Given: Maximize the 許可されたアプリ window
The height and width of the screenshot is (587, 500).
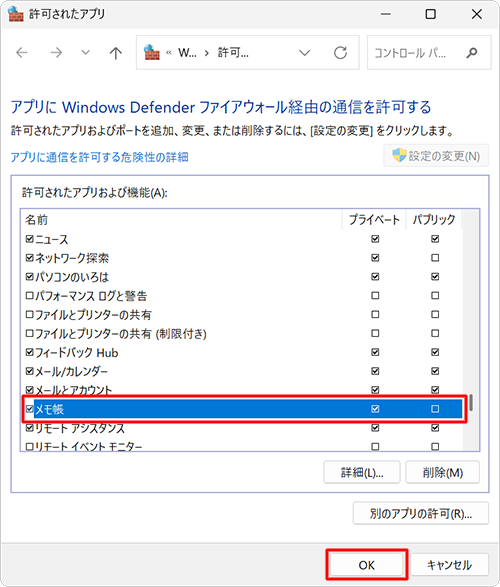Looking at the screenshot, I should coord(431,14).
